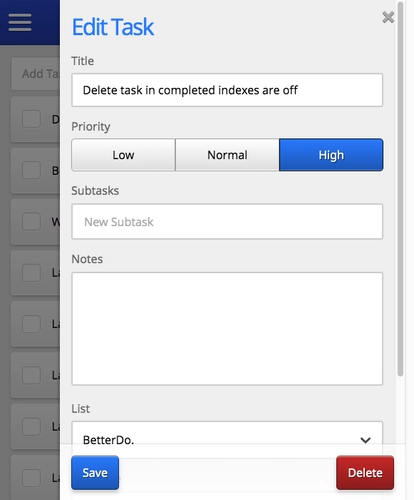Set priority to Normal
The image size is (414, 500).
(x=227, y=155)
